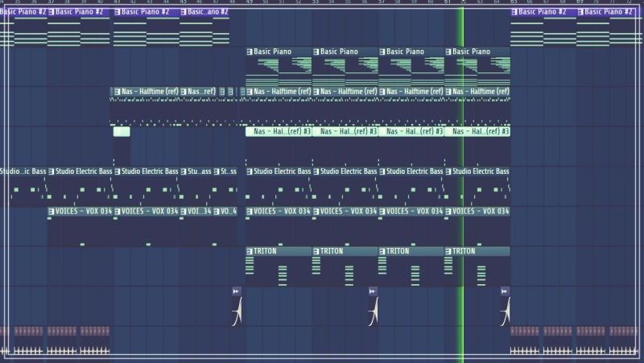Select the Studio Electric Bass clip title at bar 41
This screenshot has width=644, height=363.
pos(150,171)
